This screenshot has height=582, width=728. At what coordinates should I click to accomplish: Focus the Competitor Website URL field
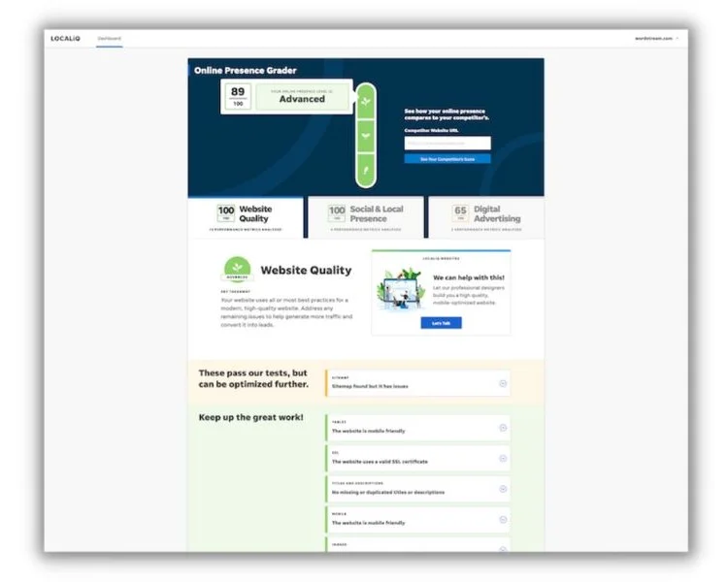tap(447, 144)
